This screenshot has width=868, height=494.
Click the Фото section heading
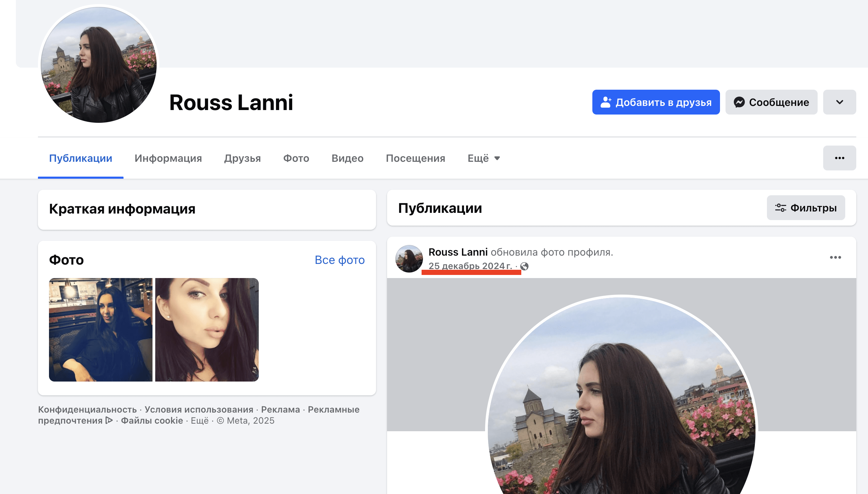[x=66, y=260]
